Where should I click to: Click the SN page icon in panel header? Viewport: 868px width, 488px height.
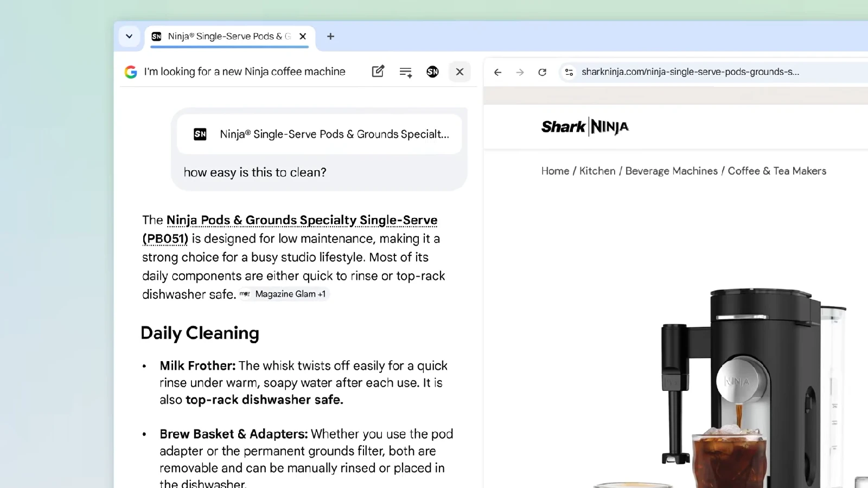(x=432, y=72)
